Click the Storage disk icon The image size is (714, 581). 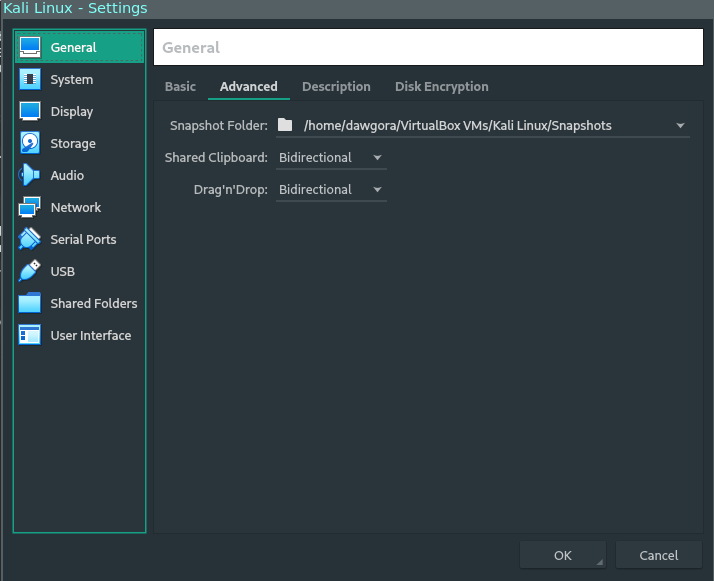click(x=30, y=143)
